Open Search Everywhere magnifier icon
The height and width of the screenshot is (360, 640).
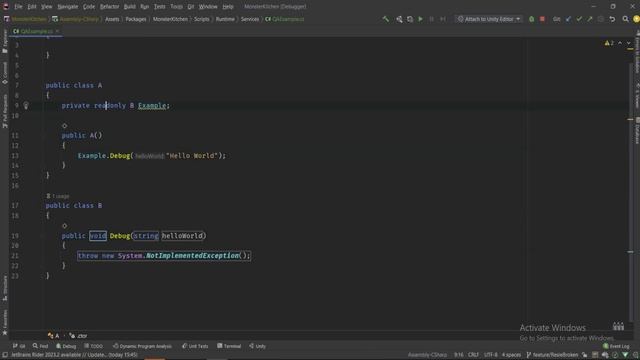click(625, 19)
